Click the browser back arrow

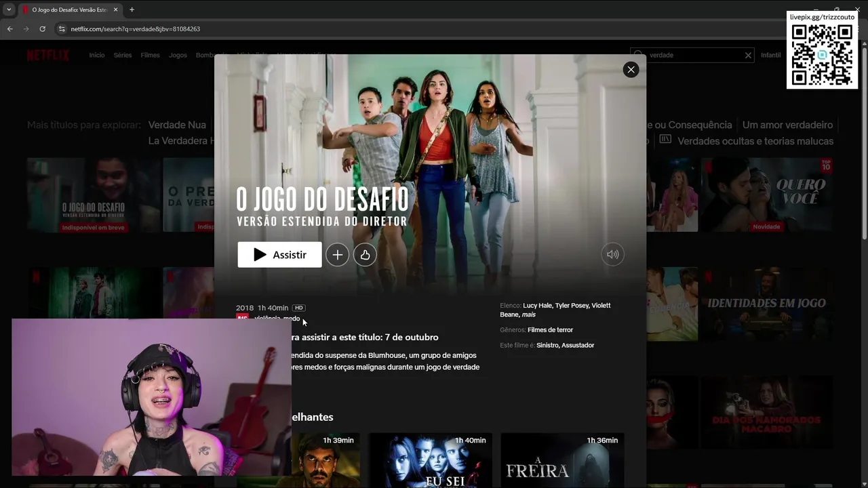[x=9, y=29]
